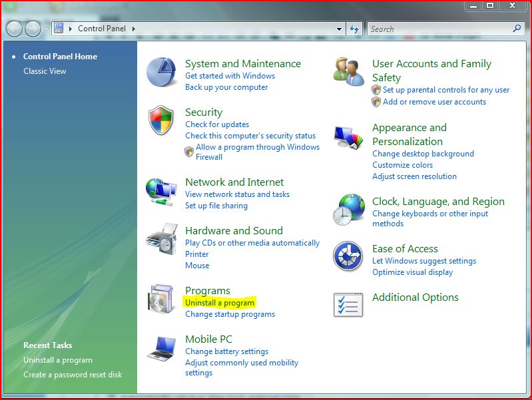Open User Accounts and Family Safety heading
This screenshot has height=400, width=532.
(x=431, y=71)
